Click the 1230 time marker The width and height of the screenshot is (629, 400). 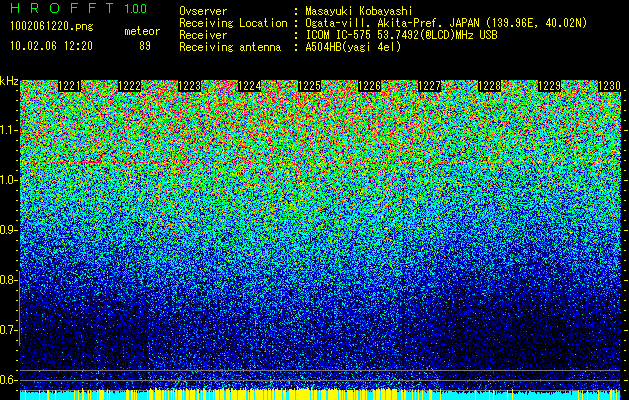pyautogui.click(x=609, y=86)
